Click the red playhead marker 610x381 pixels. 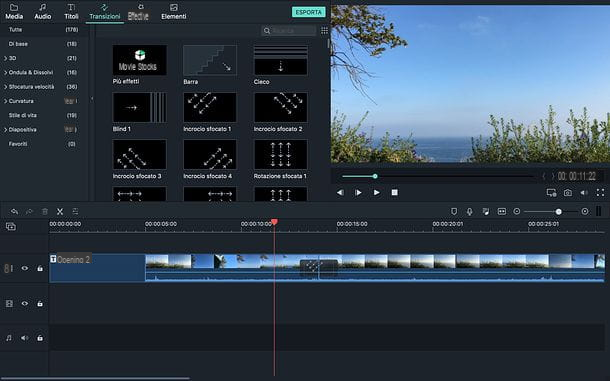274,221
